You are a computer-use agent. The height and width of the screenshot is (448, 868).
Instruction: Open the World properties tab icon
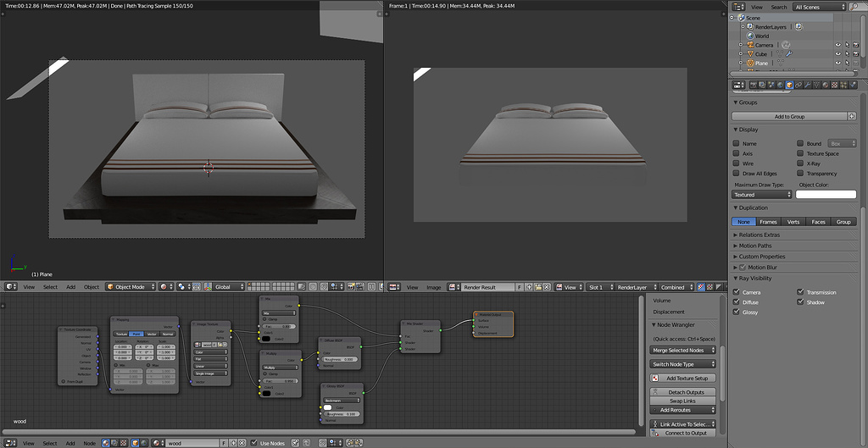click(780, 85)
